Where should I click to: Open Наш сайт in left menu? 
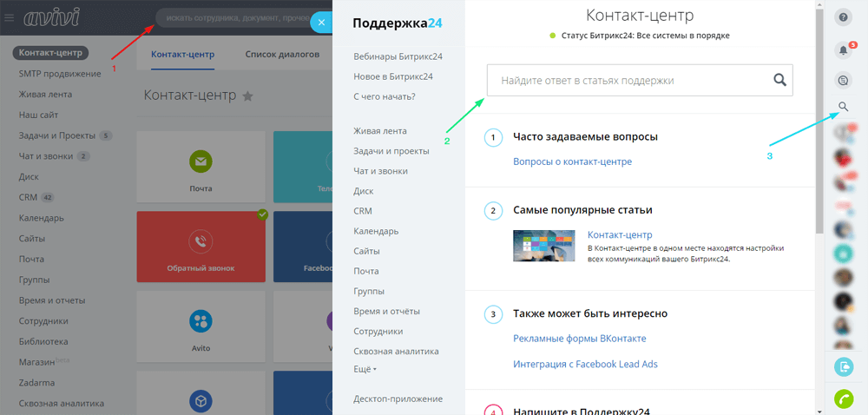click(38, 115)
